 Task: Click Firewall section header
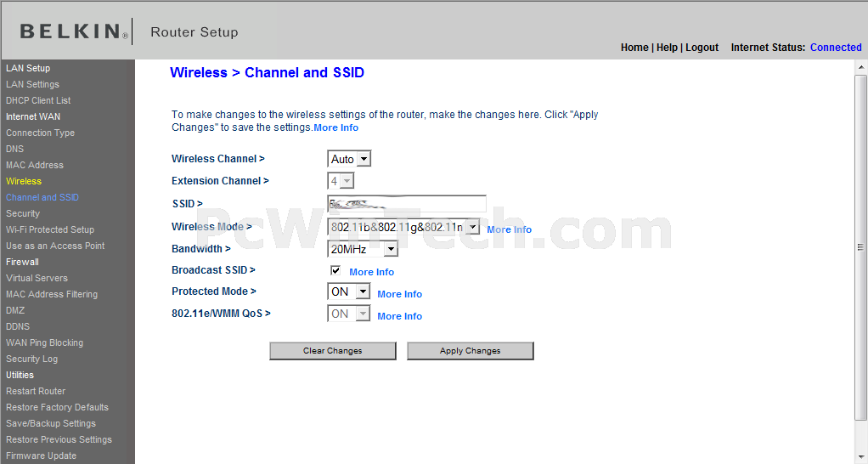[x=22, y=262]
